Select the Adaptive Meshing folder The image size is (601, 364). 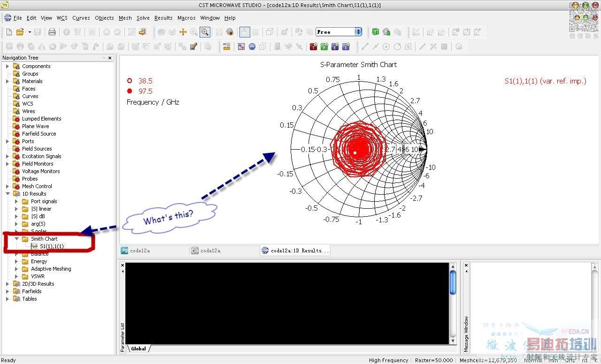point(51,269)
